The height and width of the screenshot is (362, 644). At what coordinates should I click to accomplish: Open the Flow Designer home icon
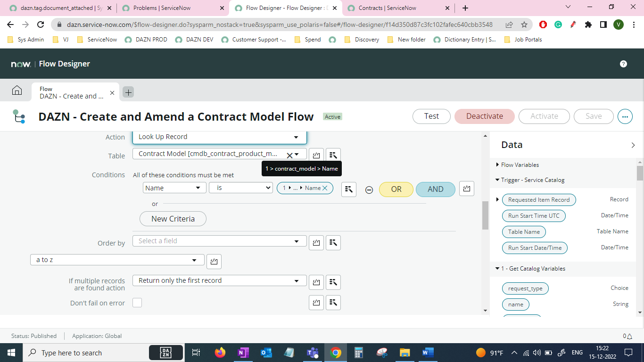click(17, 90)
